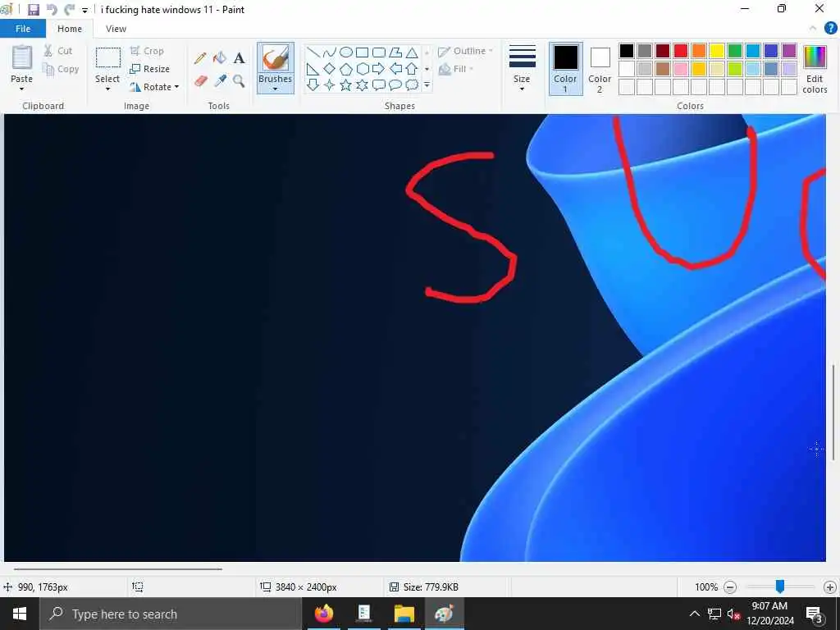
Task: Choose the Diamond shape
Action: (x=330, y=69)
